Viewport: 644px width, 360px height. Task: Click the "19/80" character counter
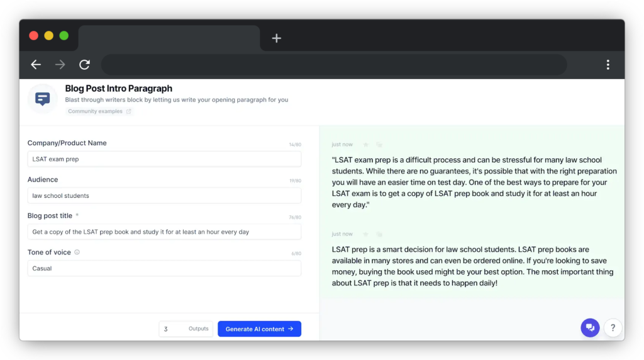(x=295, y=180)
